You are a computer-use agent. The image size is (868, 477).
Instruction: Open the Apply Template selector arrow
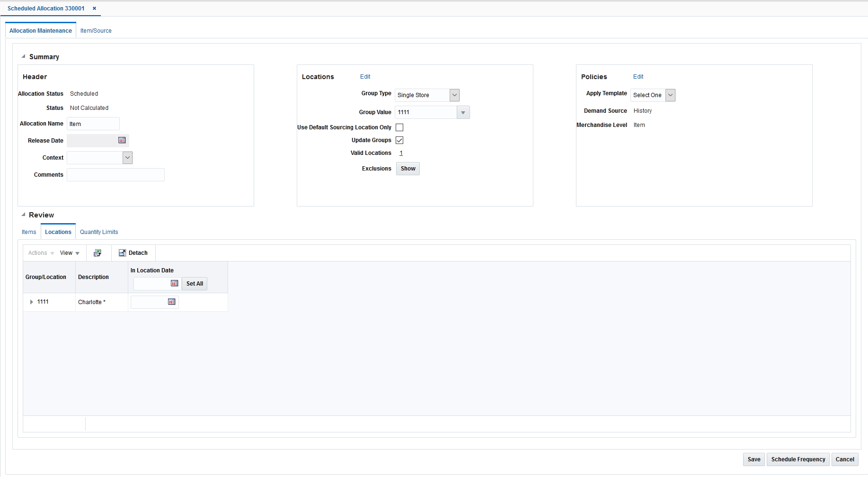pos(670,95)
